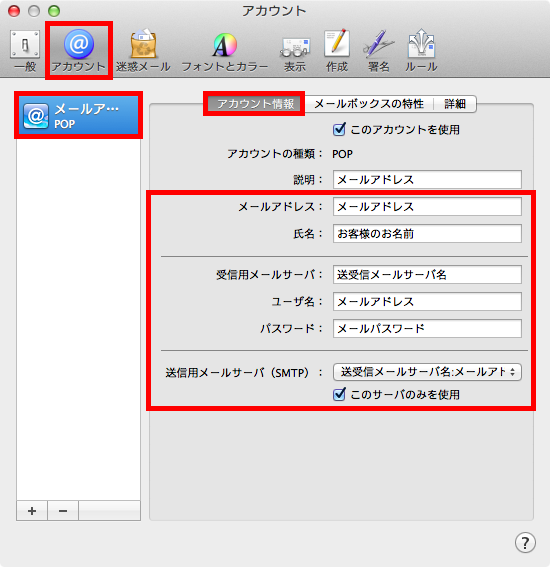Open the 作成 (Composing) preferences
Screen dimensions: 550x567
pyautogui.click(x=337, y=51)
